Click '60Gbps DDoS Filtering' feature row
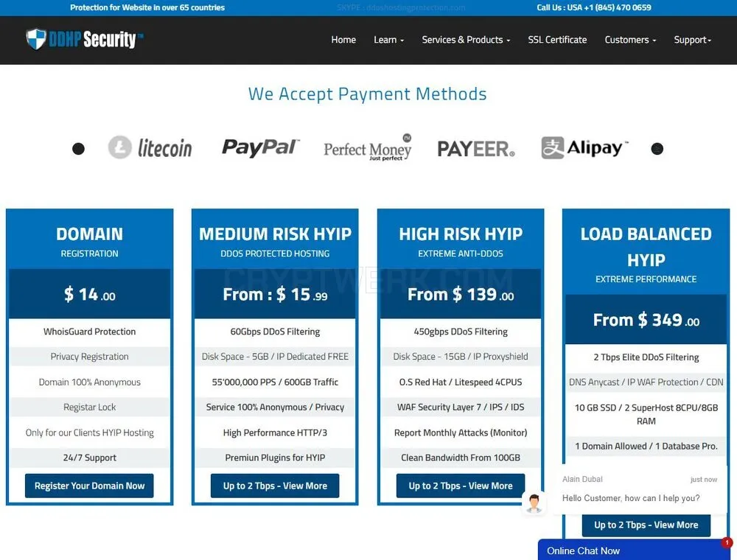The image size is (737, 560). click(275, 332)
